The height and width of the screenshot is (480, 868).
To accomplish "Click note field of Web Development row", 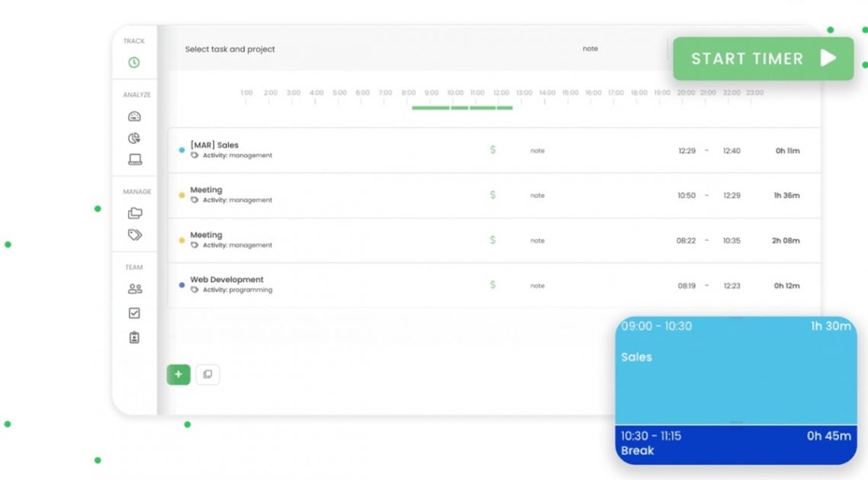I will [537, 286].
